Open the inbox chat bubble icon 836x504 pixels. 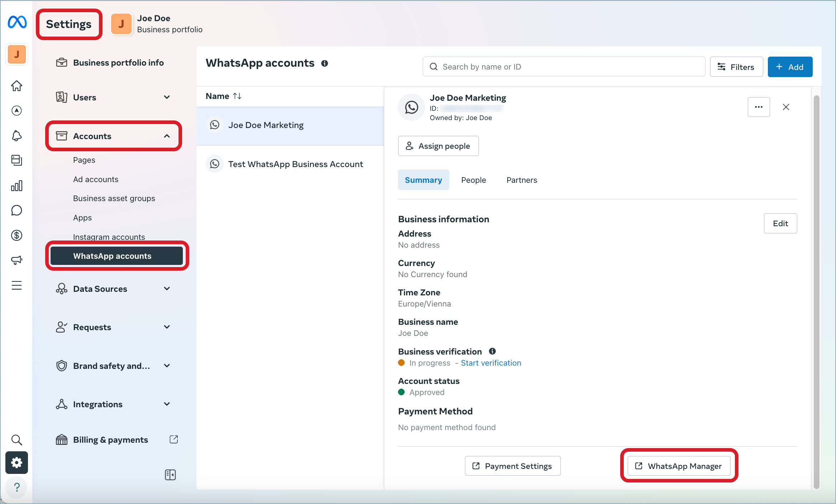16,210
